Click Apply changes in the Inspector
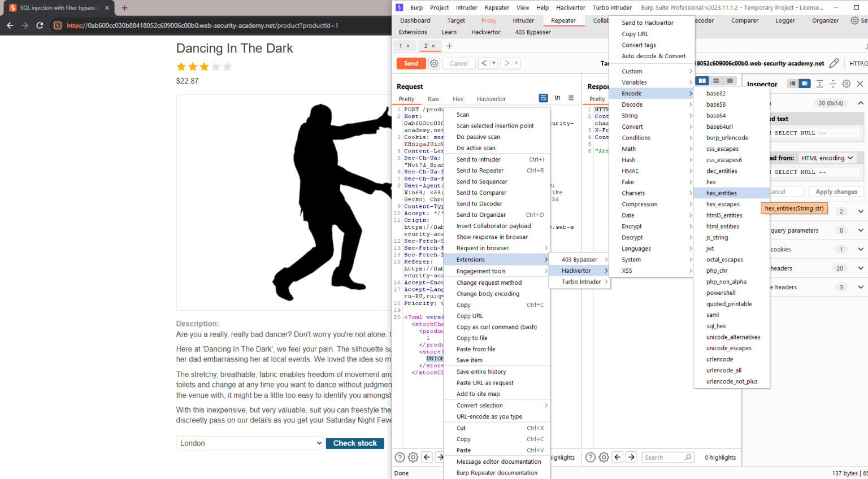Image resolution: width=868 pixels, height=479 pixels. click(x=836, y=191)
